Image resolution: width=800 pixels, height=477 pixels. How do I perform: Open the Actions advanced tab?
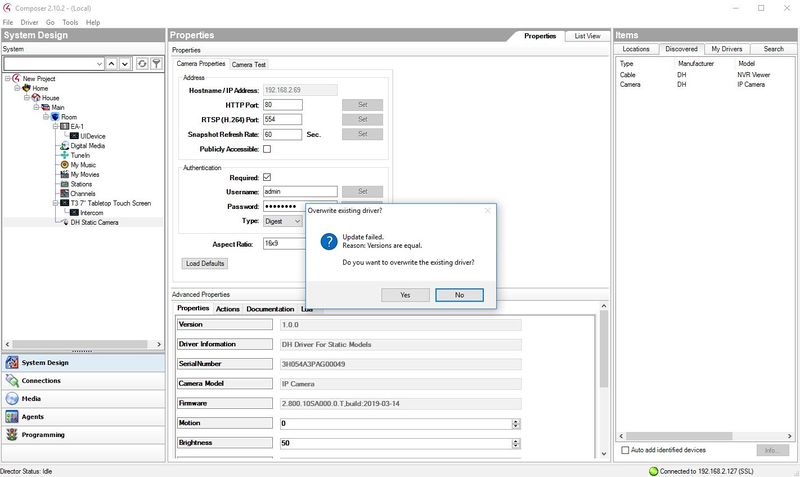click(x=228, y=309)
